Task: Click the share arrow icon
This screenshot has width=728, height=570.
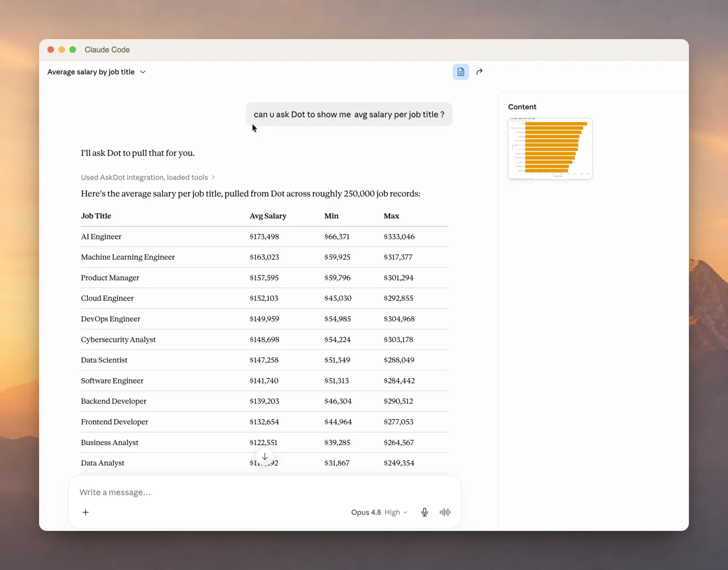Action: tap(479, 72)
